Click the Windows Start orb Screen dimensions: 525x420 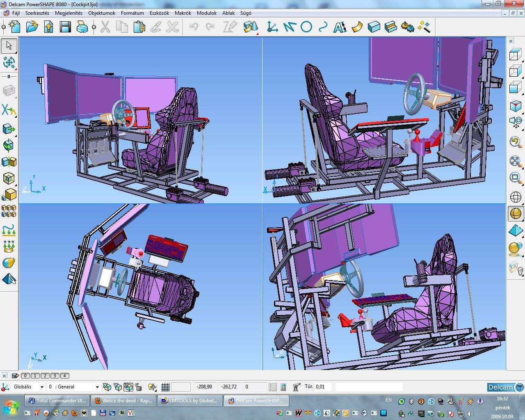[11, 407]
